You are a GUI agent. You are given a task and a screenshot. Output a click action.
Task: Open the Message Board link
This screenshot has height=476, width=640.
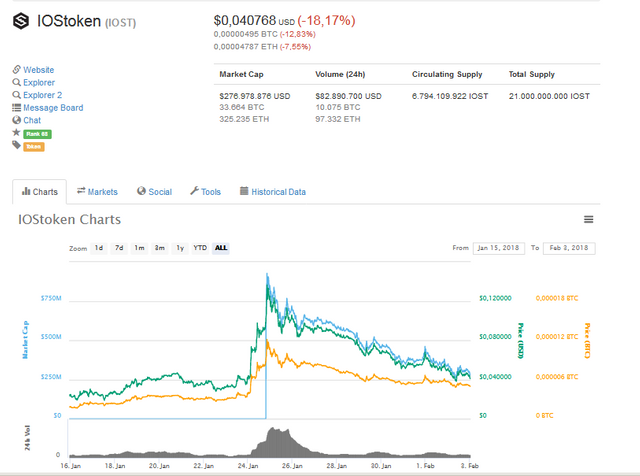[53, 108]
